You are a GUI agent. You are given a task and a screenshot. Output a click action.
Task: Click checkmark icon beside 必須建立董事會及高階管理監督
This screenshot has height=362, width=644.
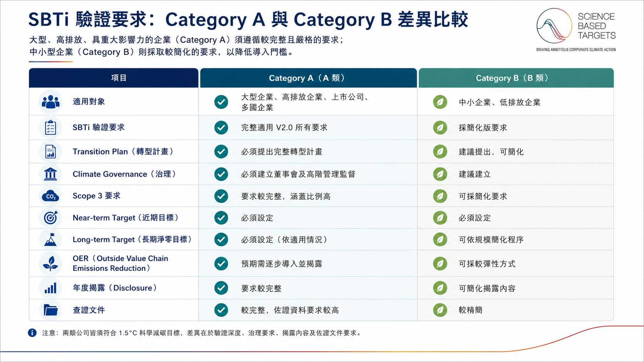tap(221, 174)
